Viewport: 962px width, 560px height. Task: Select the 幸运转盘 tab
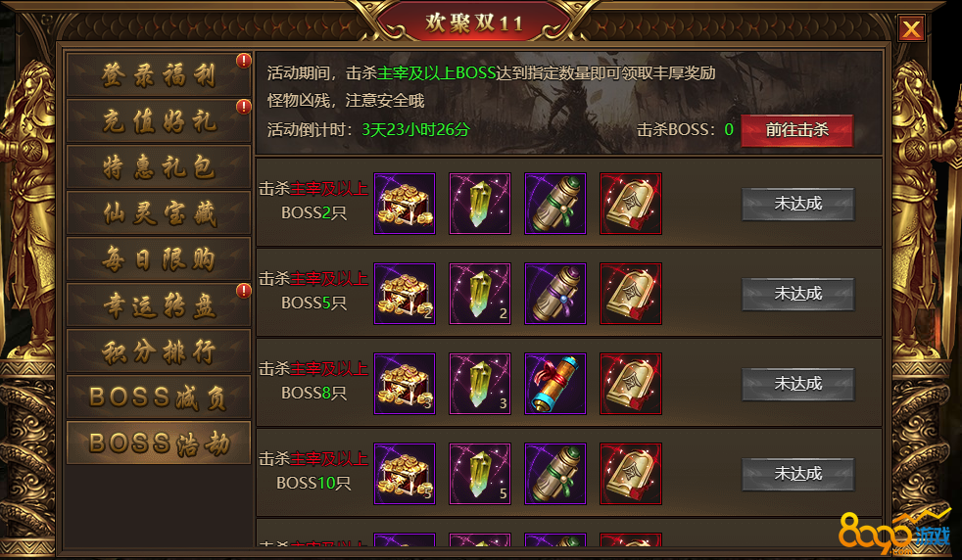coord(159,304)
